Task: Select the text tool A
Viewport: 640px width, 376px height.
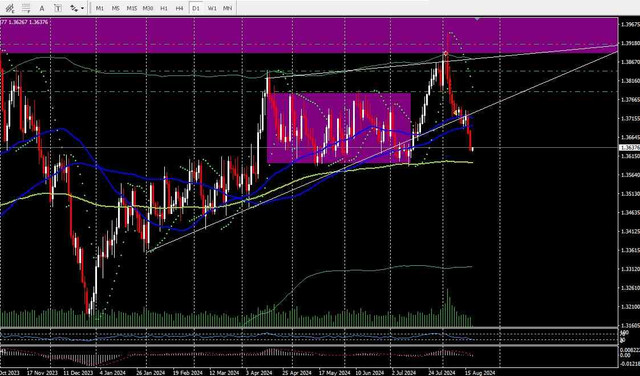Action: coord(42,8)
